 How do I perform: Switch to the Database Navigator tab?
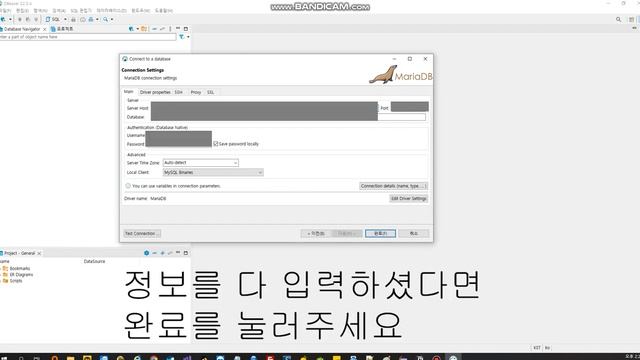coord(21,29)
